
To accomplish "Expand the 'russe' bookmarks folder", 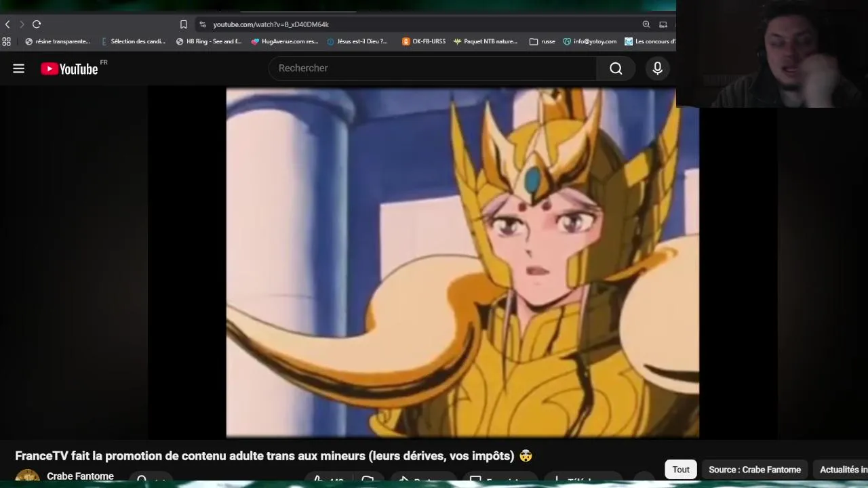I will pyautogui.click(x=542, y=41).
